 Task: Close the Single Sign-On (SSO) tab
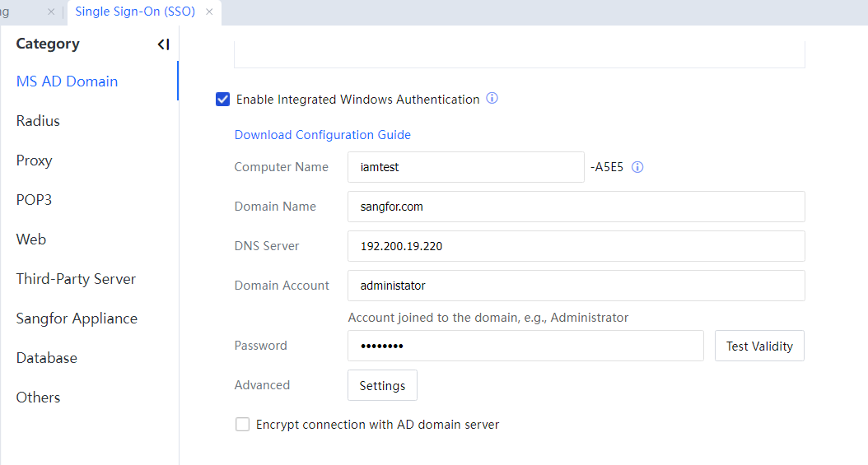point(209,12)
